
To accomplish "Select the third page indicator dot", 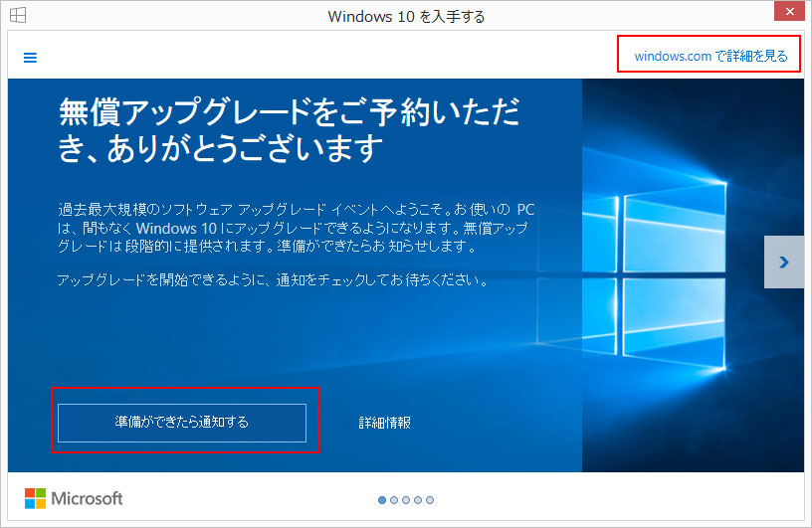I will tap(406, 500).
